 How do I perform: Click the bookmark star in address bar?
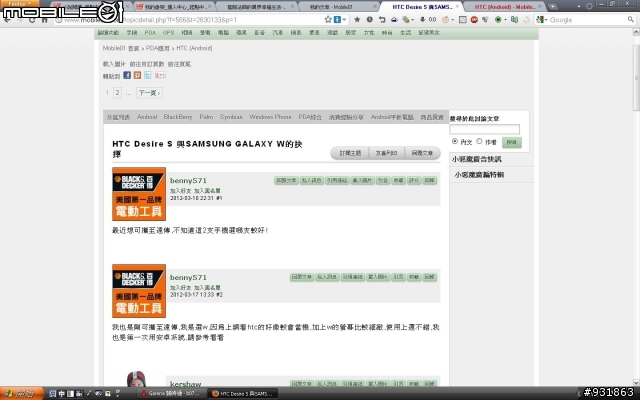(328, 20)
